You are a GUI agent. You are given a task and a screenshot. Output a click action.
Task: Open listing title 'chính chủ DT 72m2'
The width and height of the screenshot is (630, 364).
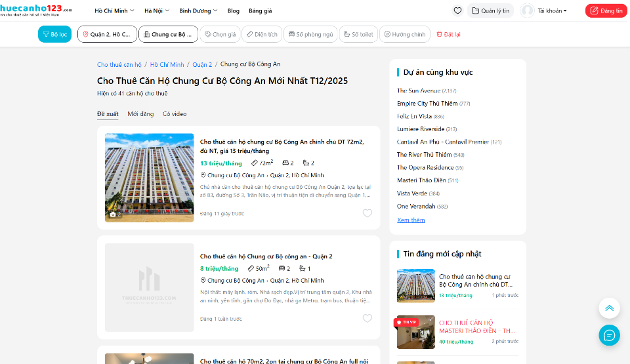coord(282,146)
